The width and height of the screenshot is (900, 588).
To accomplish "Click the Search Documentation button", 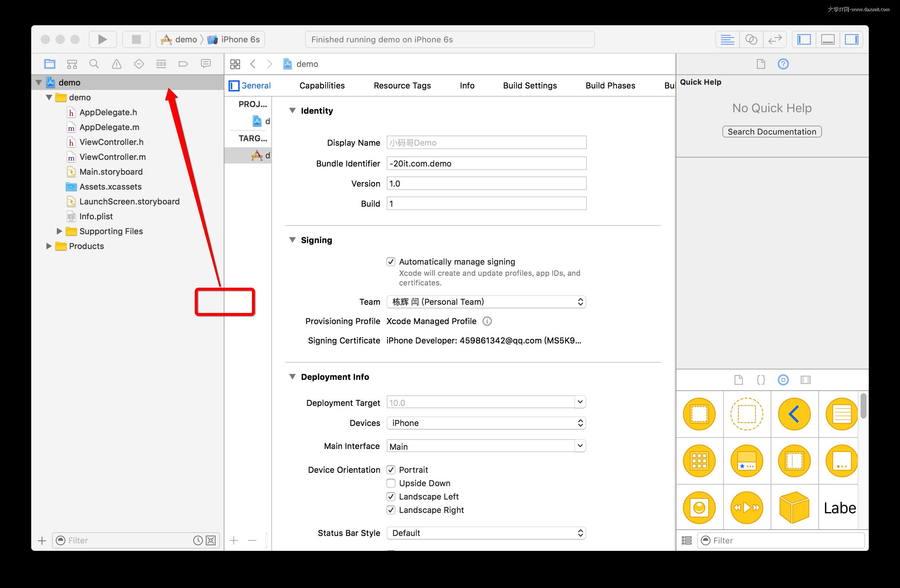I will click(x=771, y=132).
